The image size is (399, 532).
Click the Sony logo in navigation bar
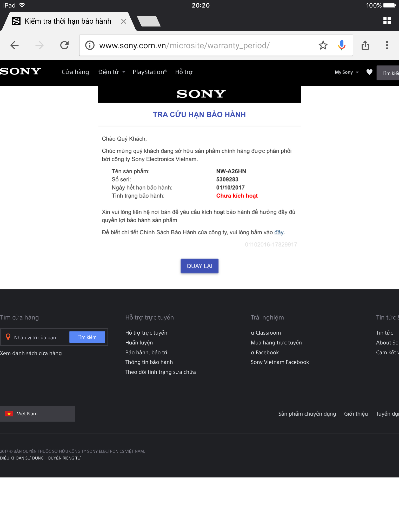(x=20, y=71)
